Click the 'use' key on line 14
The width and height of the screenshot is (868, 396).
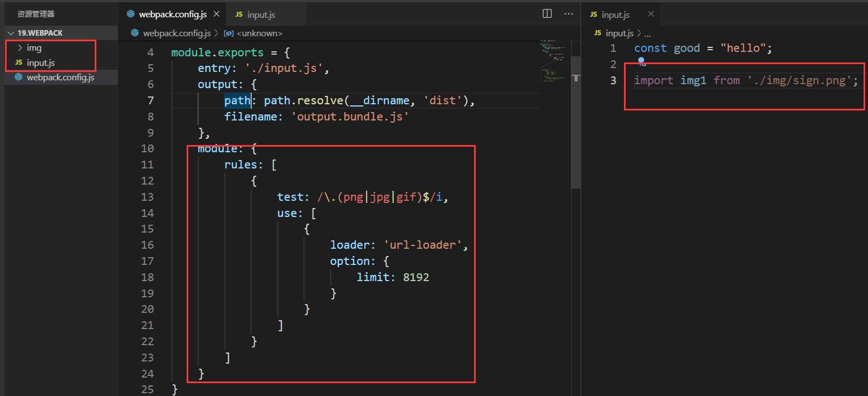tap(287, 213)
